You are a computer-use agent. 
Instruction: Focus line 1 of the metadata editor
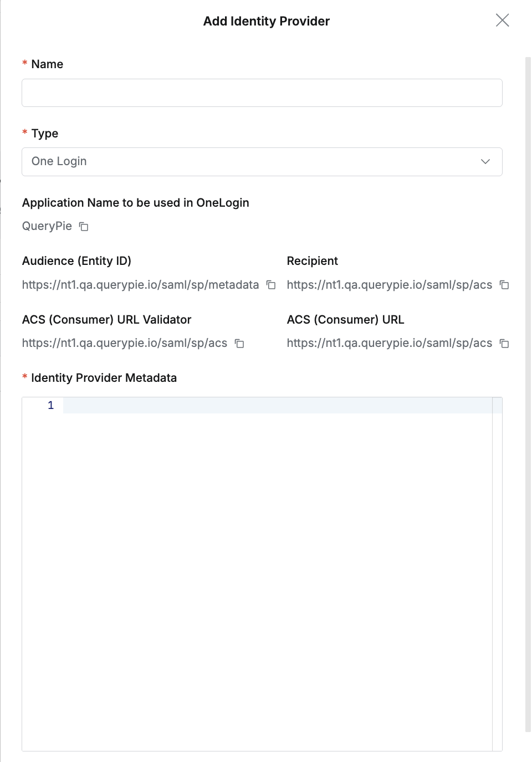(x=277, y=406)
